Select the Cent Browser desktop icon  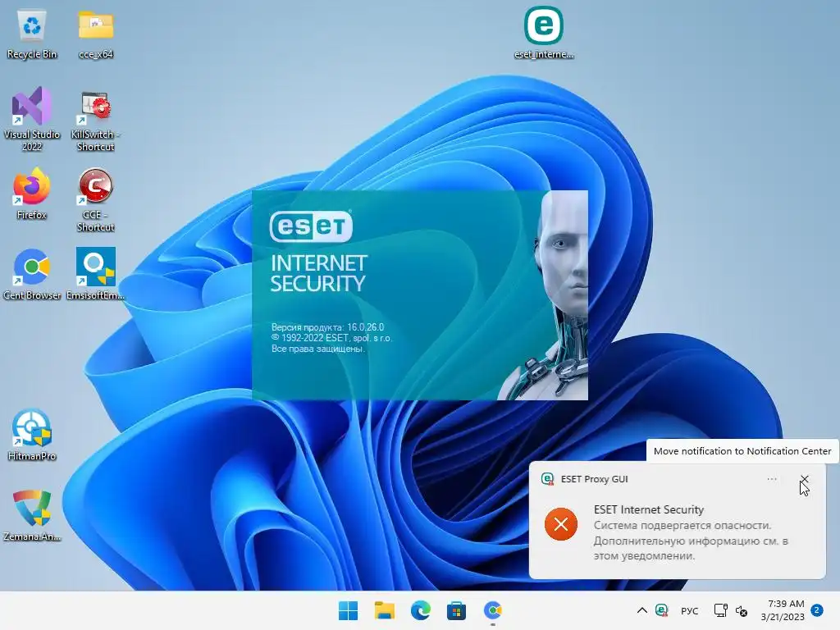32,274
